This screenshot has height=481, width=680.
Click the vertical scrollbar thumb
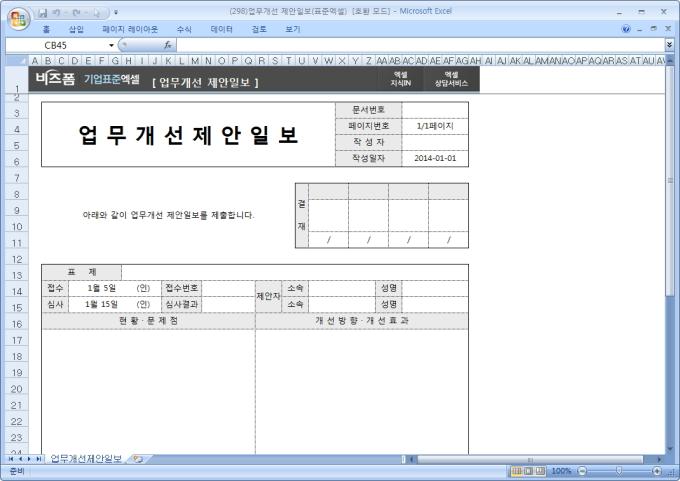pyautogui.click(x=670, y=180)
